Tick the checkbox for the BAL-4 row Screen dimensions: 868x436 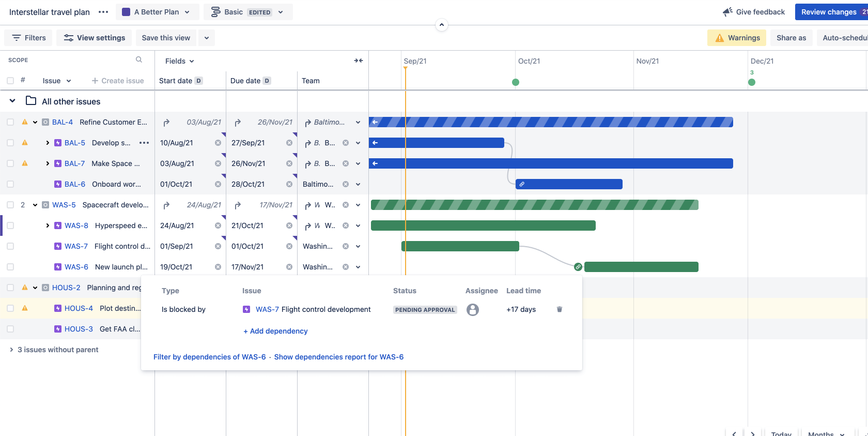coord(10,122)
